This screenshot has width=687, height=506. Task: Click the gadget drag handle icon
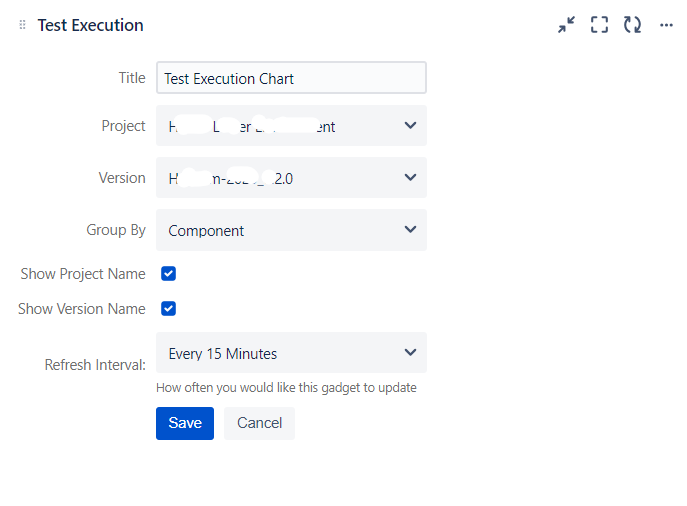point(23,25)
